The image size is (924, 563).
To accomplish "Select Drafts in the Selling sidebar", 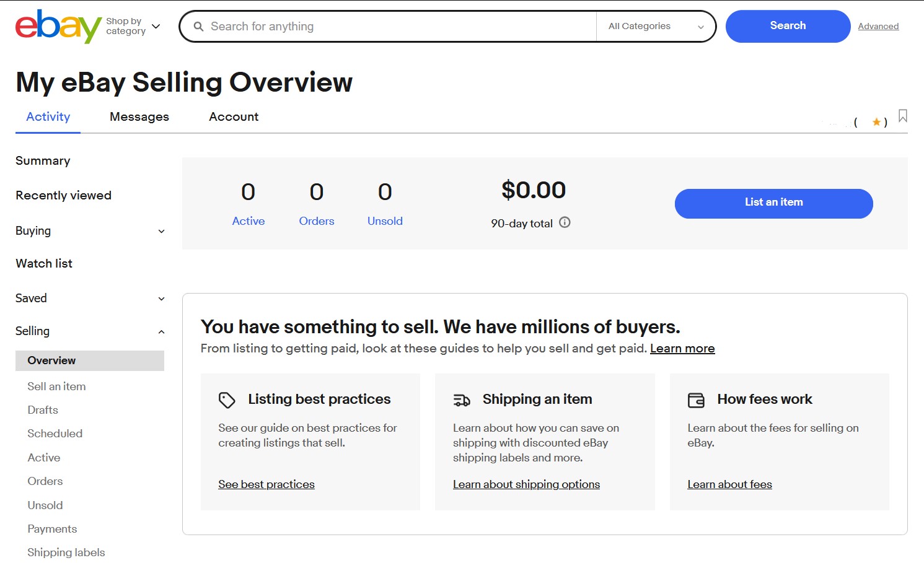I will (x=42, y=409).
